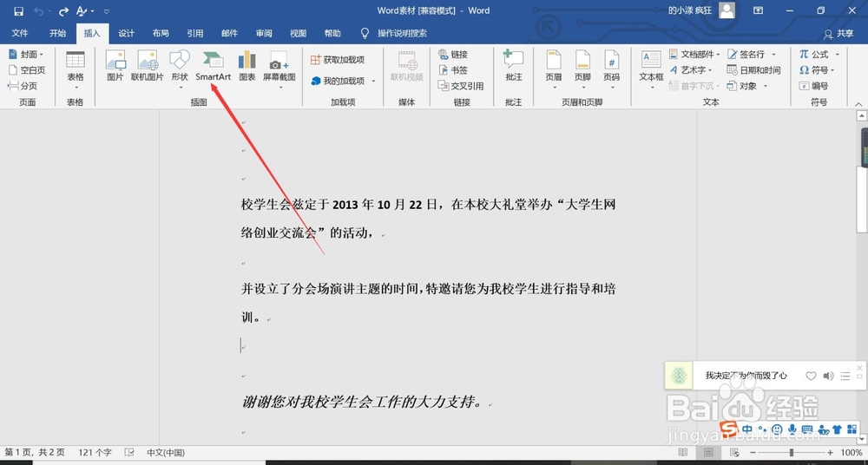Insert a comment with 批注
This screenshot has height=465, width=868.
point(514,67)
